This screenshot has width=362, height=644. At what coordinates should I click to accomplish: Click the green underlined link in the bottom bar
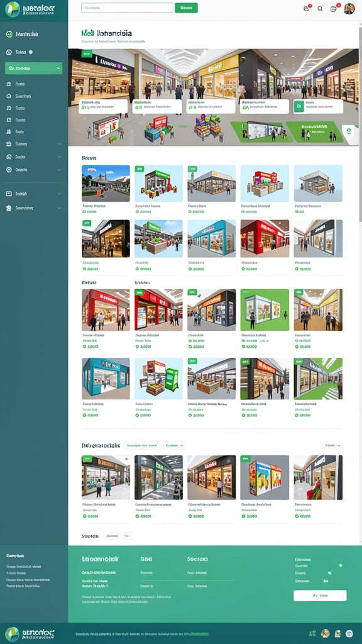click(199, 634)
